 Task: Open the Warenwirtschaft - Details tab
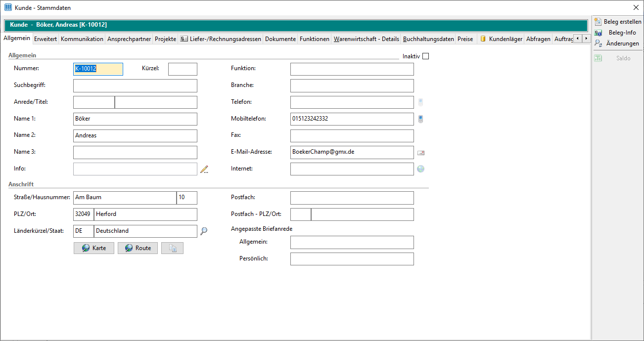point(367,39)
